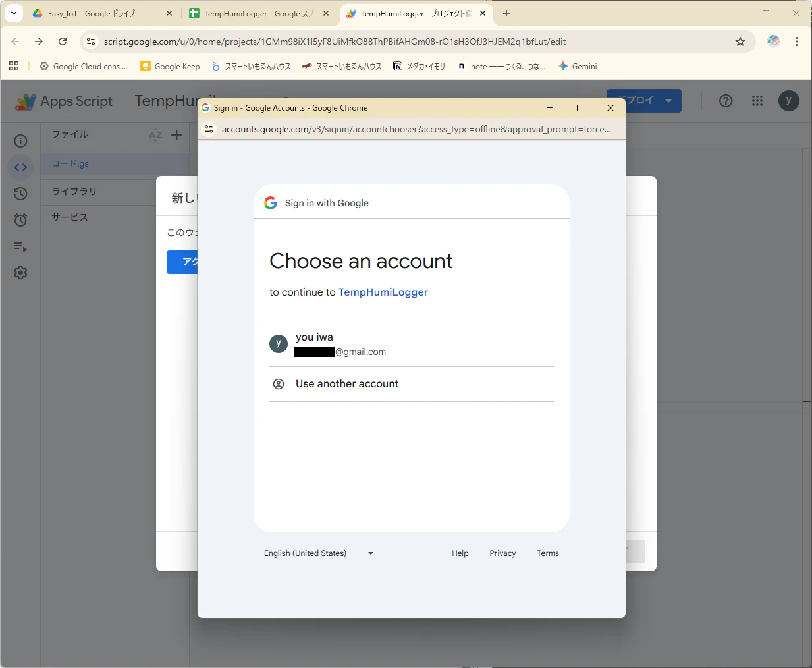This screenshot has height=668, width=812.
Task: Open the Apps Script help question icon
Action: 726,101
